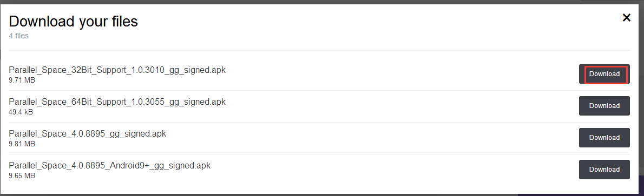
Task: Select the 64Bit Support file name
Action: (x=117, y=102)
